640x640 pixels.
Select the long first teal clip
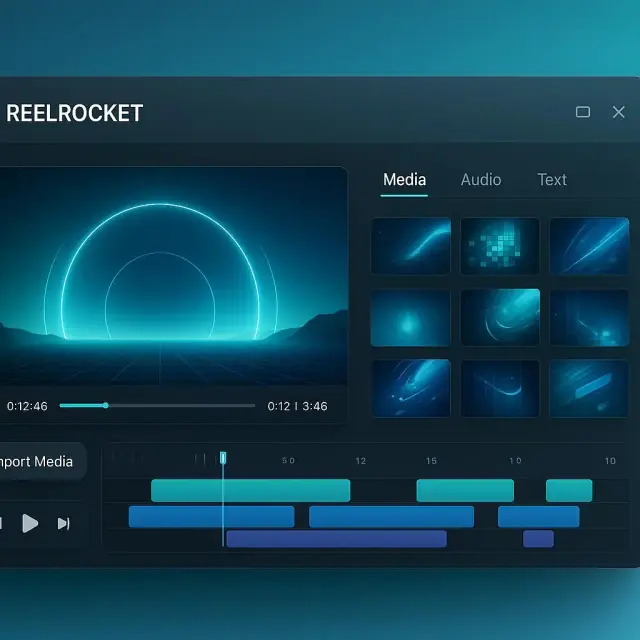point(251,490)
